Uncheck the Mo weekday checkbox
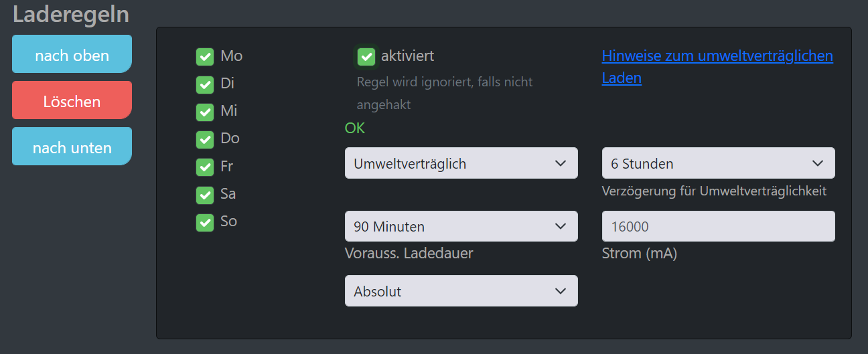 tap(205, 57)
